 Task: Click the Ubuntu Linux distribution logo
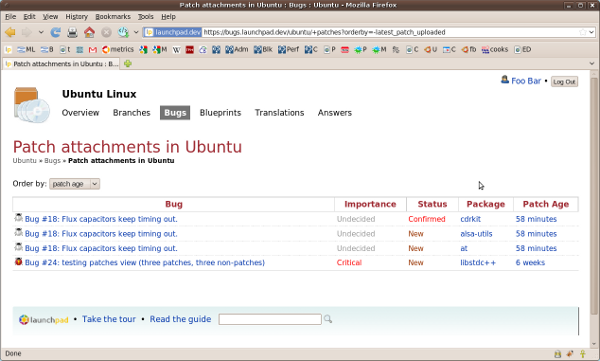coord(31,105)
